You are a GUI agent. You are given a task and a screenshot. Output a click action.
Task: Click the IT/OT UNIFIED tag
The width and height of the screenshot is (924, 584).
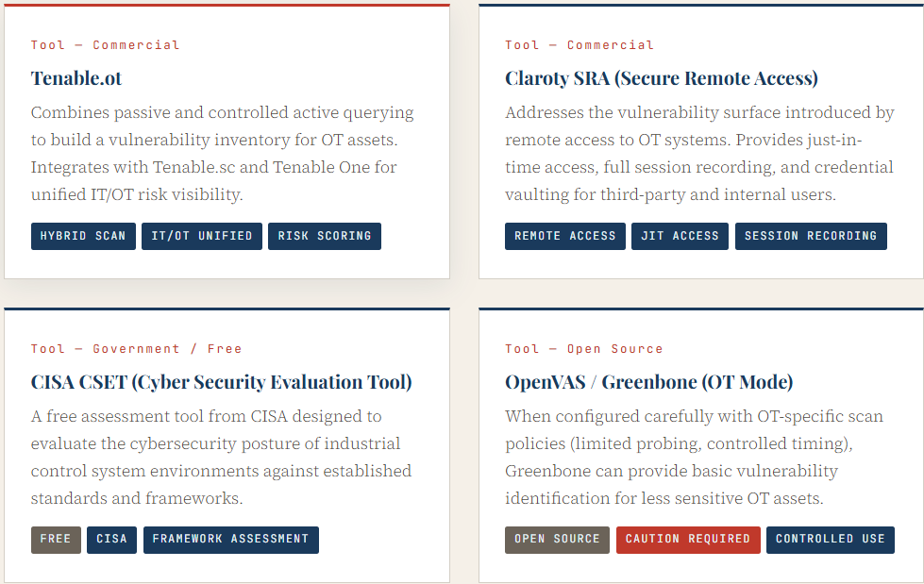(202, 236)
